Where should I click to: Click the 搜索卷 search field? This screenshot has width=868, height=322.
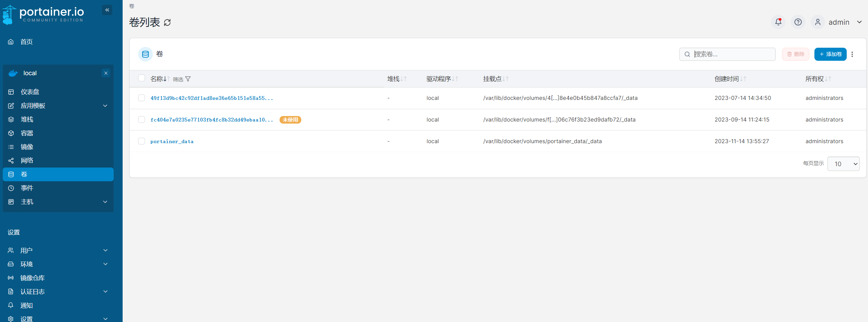click(728, 54)
